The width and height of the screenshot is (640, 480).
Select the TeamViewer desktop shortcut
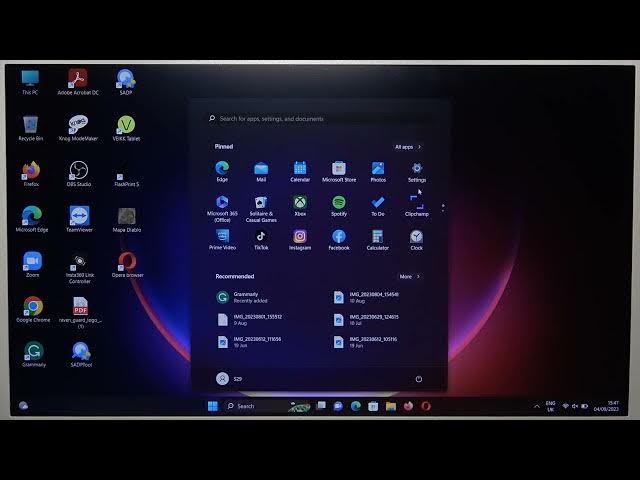(x=79, y=219)
